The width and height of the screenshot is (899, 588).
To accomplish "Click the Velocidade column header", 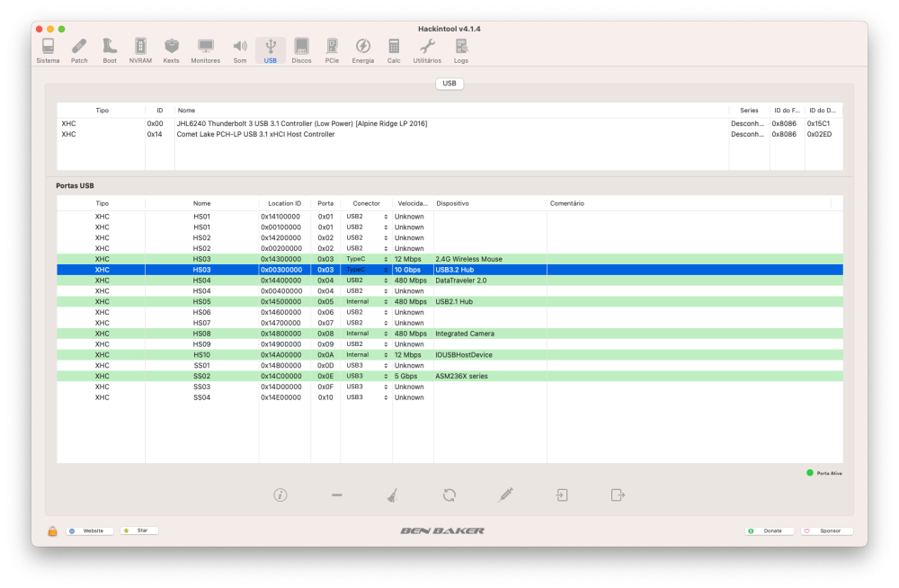I will click(413, 204).
